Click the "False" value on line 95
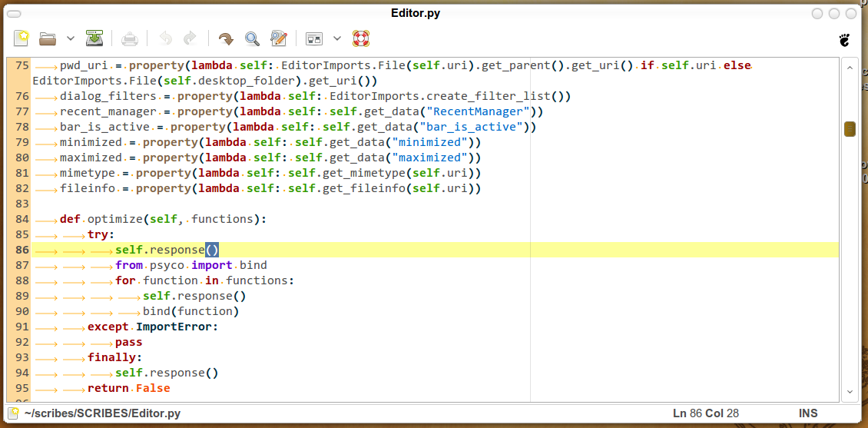This screenshot has height=428, width=868. tap(154, 388)
